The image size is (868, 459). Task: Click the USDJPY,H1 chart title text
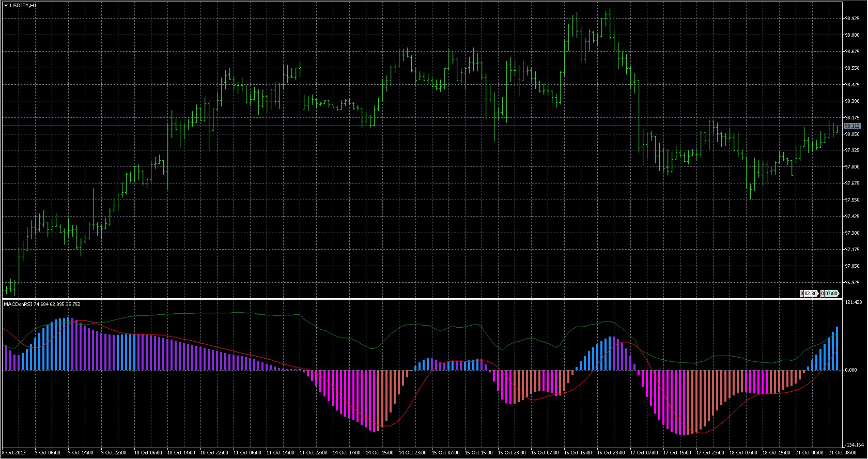pos(23,5)
